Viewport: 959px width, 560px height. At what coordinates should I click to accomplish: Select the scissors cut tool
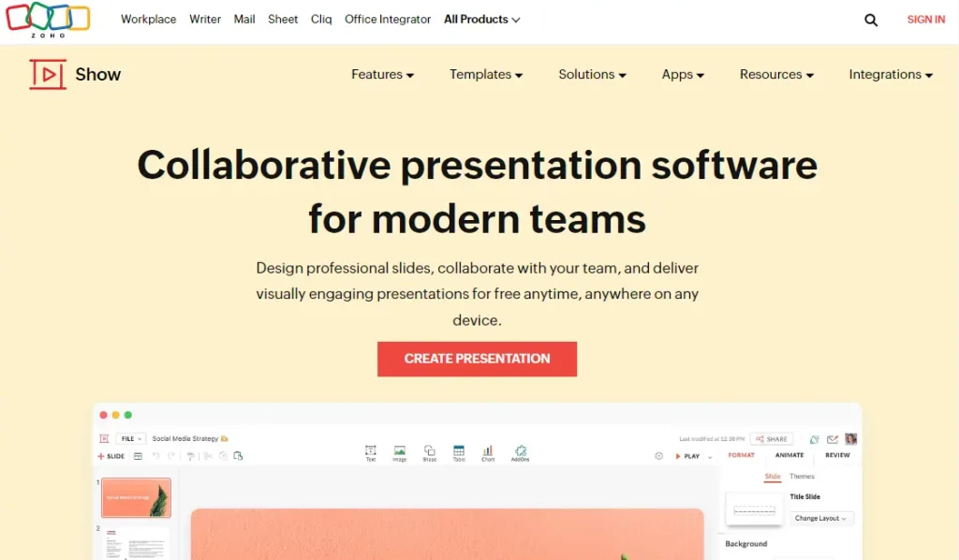209,456
